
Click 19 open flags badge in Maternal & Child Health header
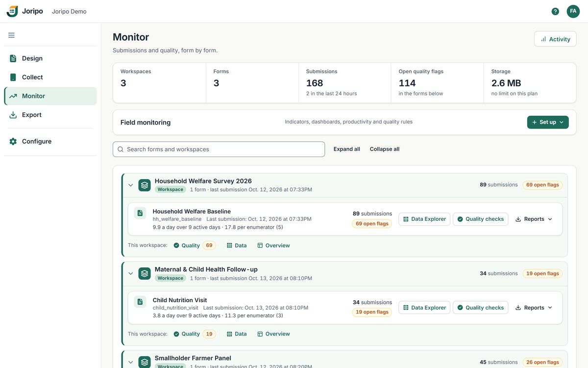click(x=542, y=274)
